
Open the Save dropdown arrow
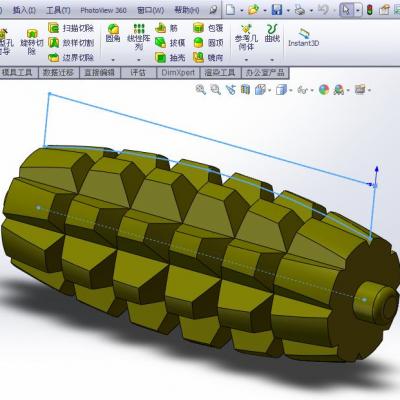tap(288, 11)
